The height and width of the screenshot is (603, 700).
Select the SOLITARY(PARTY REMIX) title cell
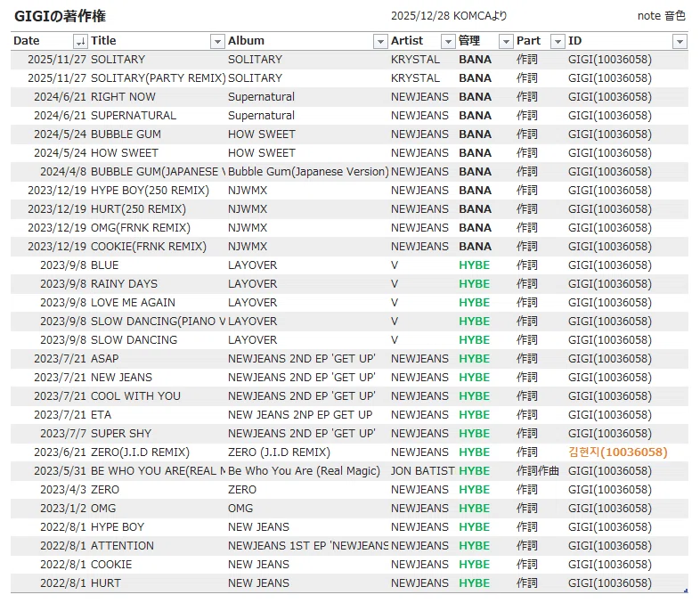coord(158,78)
